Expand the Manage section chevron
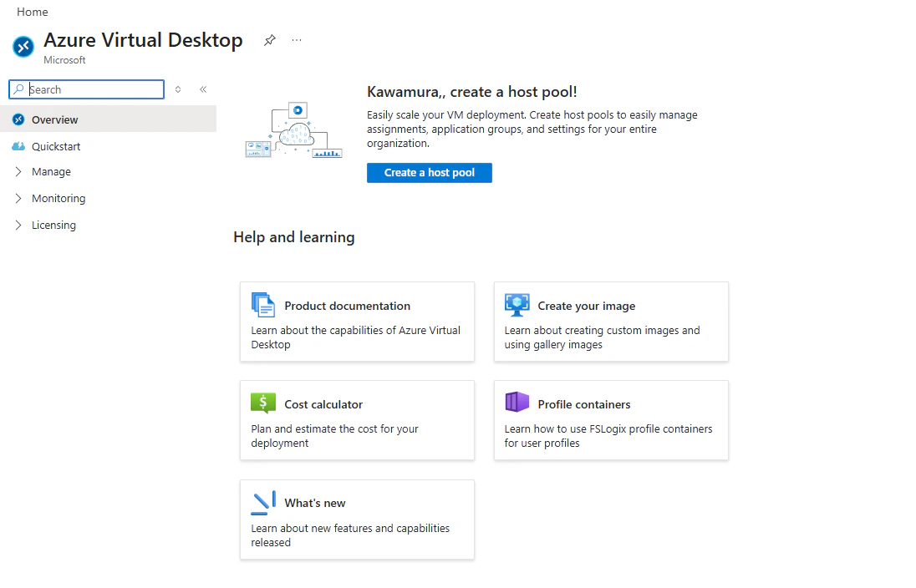 pos(18,172)
